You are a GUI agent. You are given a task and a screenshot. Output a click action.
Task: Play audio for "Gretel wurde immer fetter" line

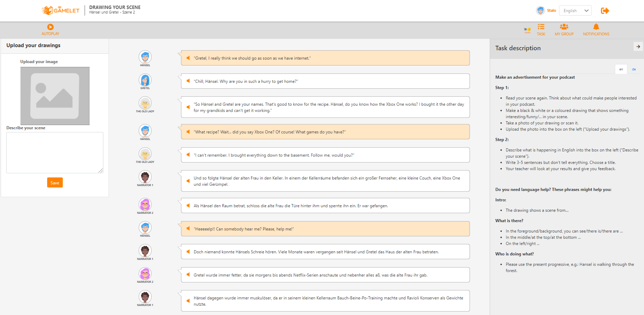tap(188, 275)
